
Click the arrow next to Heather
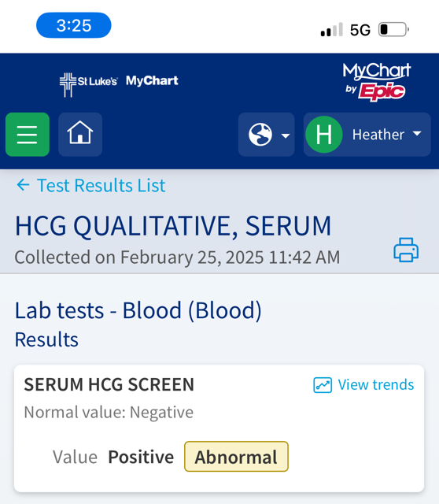[x=417, y=133]
